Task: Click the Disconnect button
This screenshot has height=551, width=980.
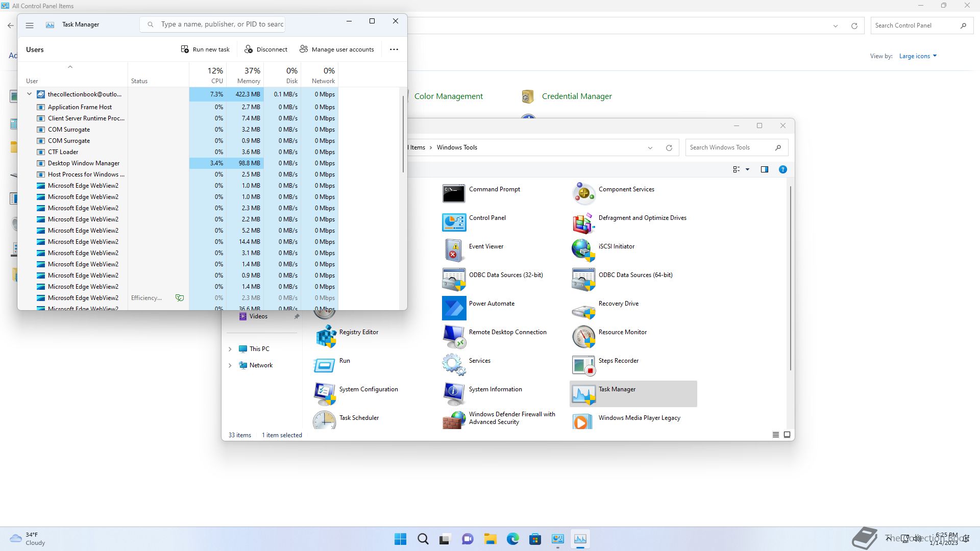Action: coord(266,49)
